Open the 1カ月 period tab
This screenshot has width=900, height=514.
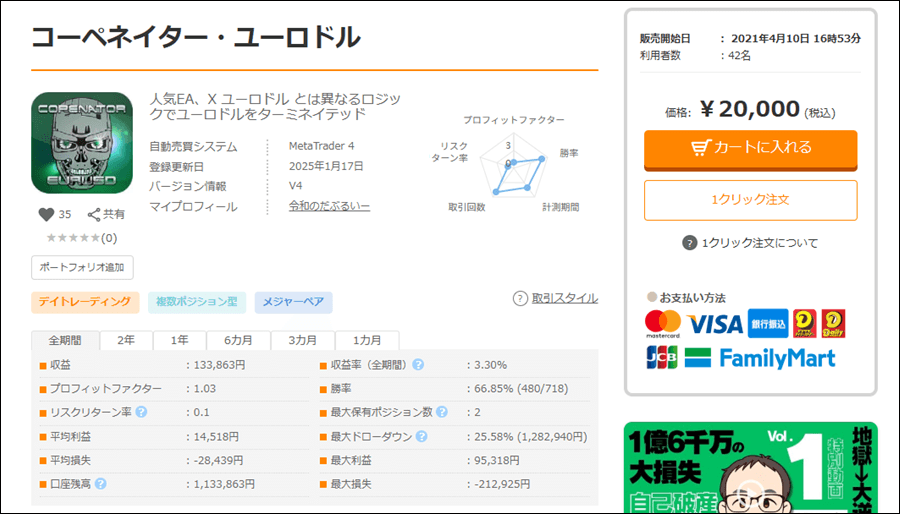[x=366, y=340]
